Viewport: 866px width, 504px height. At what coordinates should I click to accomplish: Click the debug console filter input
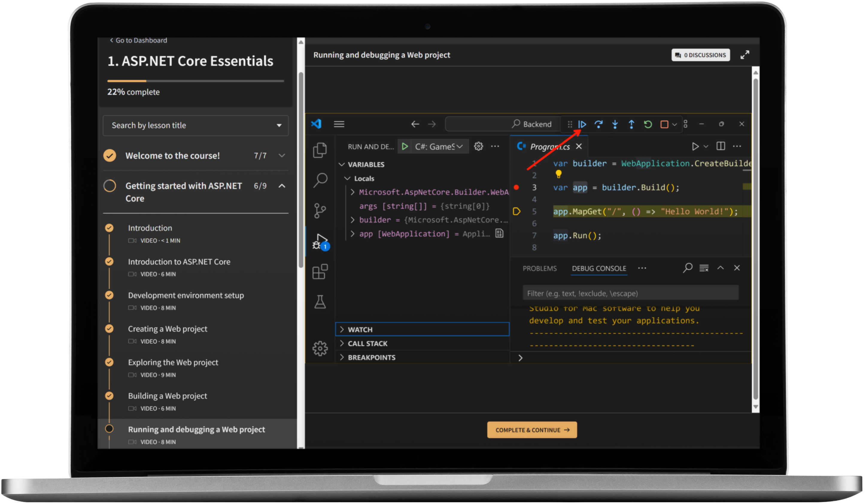coord(630,293)
